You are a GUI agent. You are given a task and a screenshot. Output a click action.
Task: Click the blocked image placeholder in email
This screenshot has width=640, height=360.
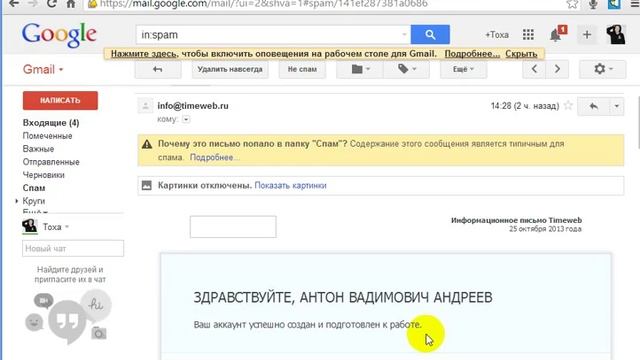coord(233,227)
